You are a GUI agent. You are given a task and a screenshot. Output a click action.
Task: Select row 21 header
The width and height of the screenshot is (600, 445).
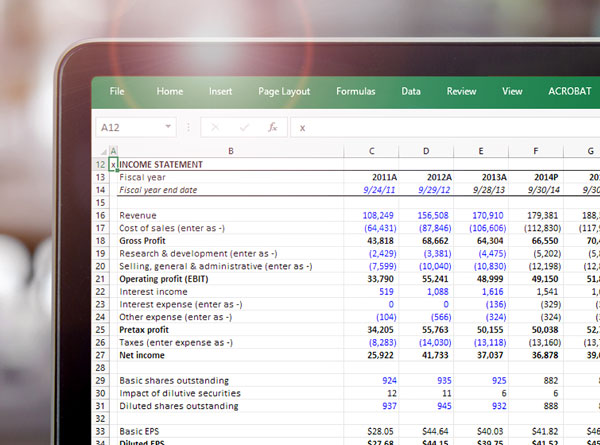[101, 279]
